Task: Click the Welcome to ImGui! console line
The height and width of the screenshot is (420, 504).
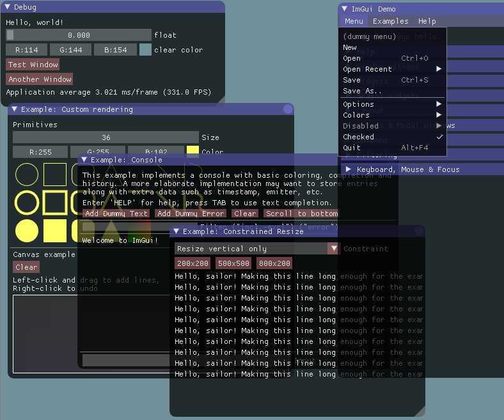Action: coord(120,240)
